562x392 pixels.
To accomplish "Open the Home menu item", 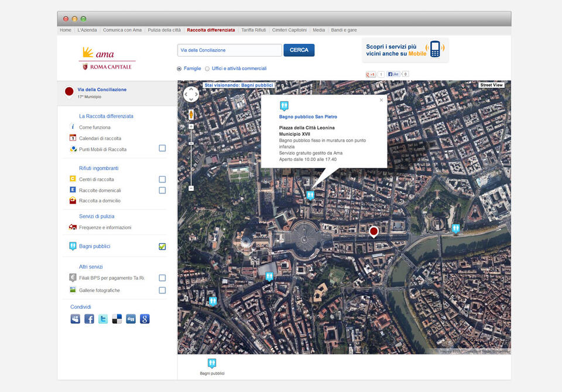I will [x=65, y=30].
